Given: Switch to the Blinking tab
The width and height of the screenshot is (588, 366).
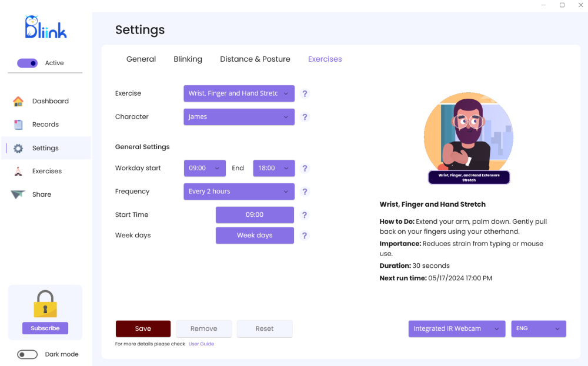Looking at the screenshot, I should coord(188,59).
